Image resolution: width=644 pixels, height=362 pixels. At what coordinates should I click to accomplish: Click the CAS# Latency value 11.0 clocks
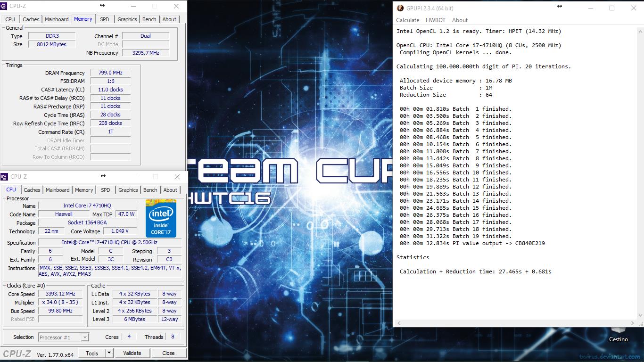[x=110, y=90]
